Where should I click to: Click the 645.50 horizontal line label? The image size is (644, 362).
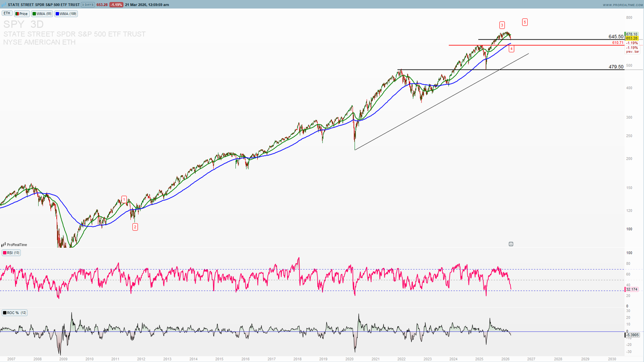coord(616,37)
